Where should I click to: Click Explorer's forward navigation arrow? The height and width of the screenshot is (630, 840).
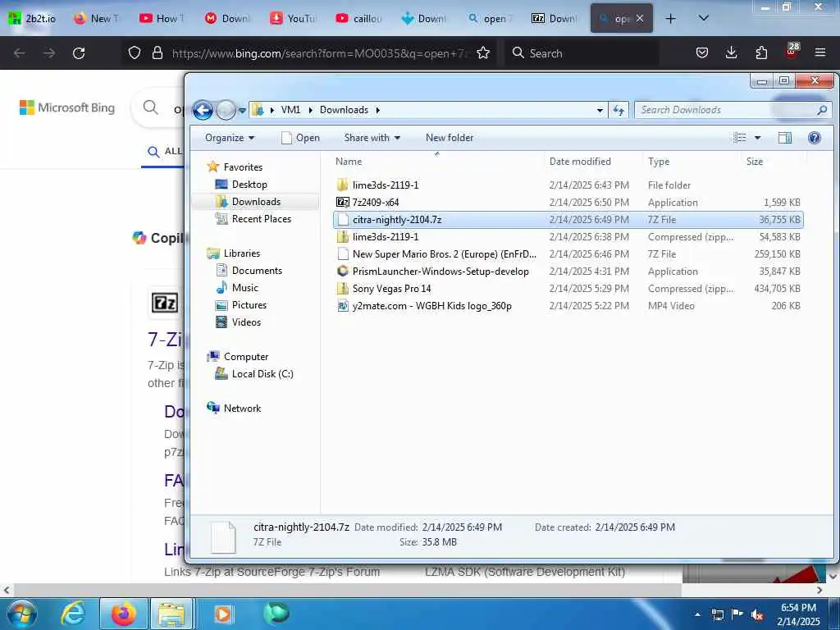(226, 111)
